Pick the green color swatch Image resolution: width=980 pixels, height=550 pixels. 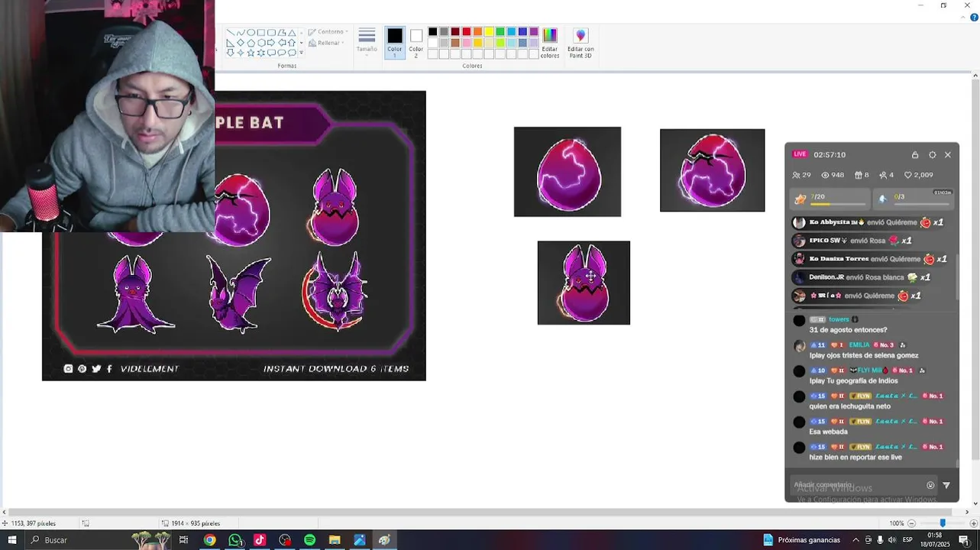coord(500,31)
